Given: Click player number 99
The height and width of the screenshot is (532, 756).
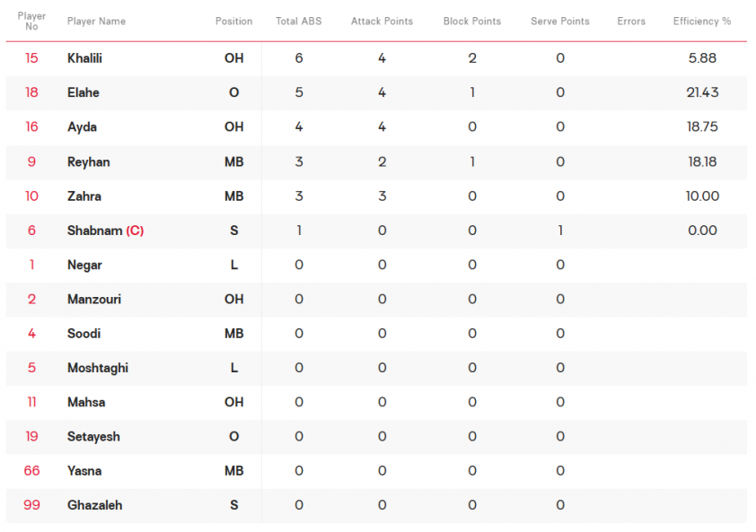Looking at the screenshot, I should pyautogui.click(x=31, y=505).
